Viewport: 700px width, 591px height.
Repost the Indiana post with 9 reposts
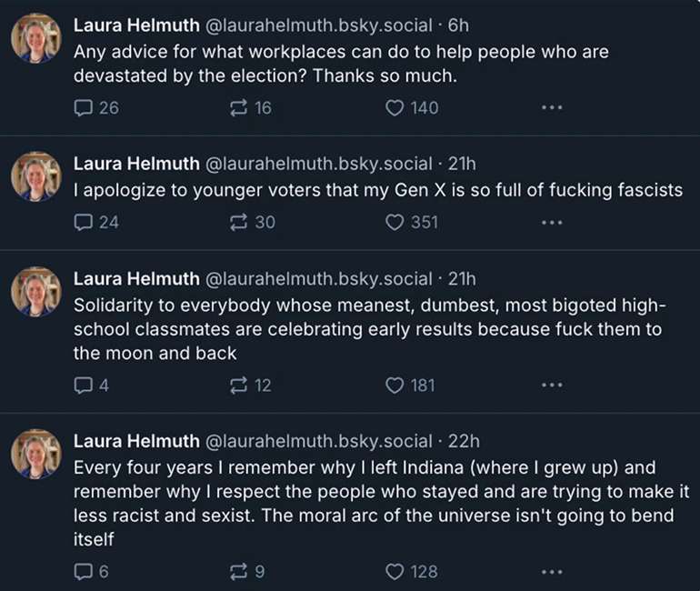[x=240, y=571]
